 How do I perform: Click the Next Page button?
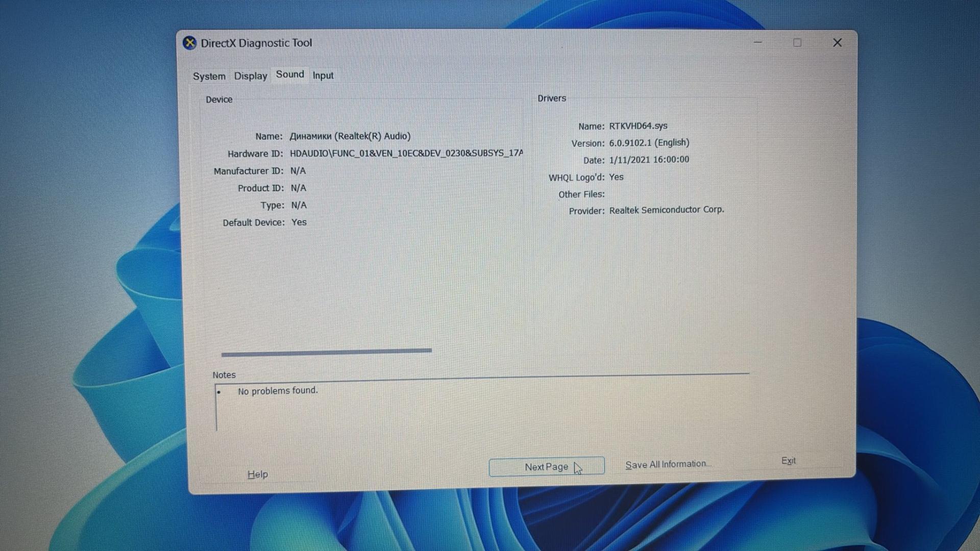546,467
